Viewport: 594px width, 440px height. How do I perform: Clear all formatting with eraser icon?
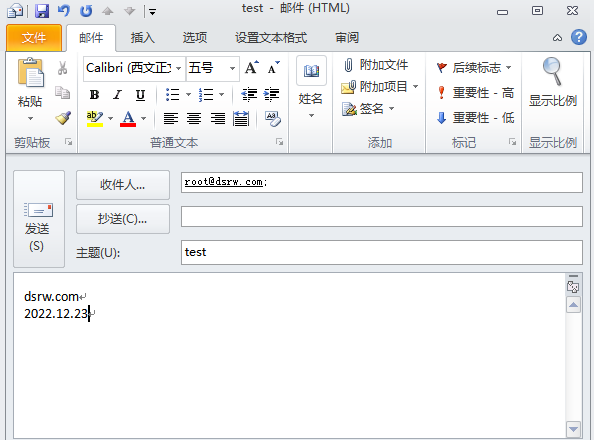tap(273, 119)
